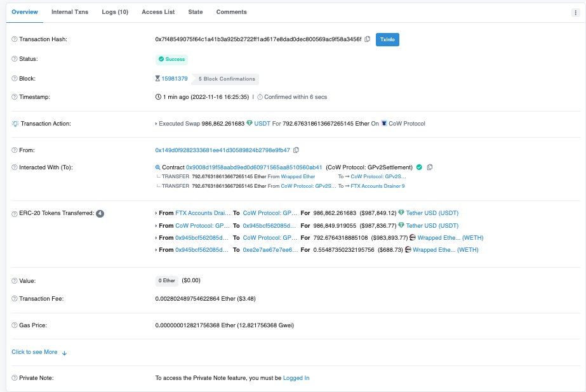Open the Wrapped Ether internal transfer link
The width and height of the screenshot is (586, 392).
coord(298,176)
